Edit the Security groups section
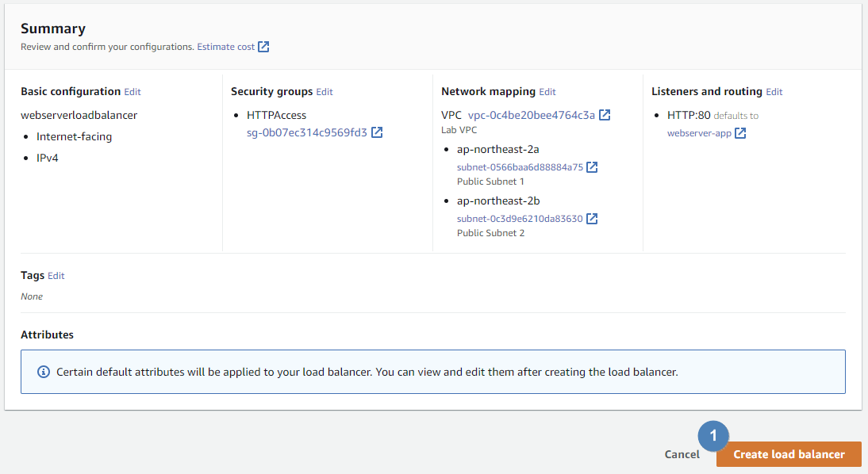Viewport: 868px width, 474px height. (325, 92)
